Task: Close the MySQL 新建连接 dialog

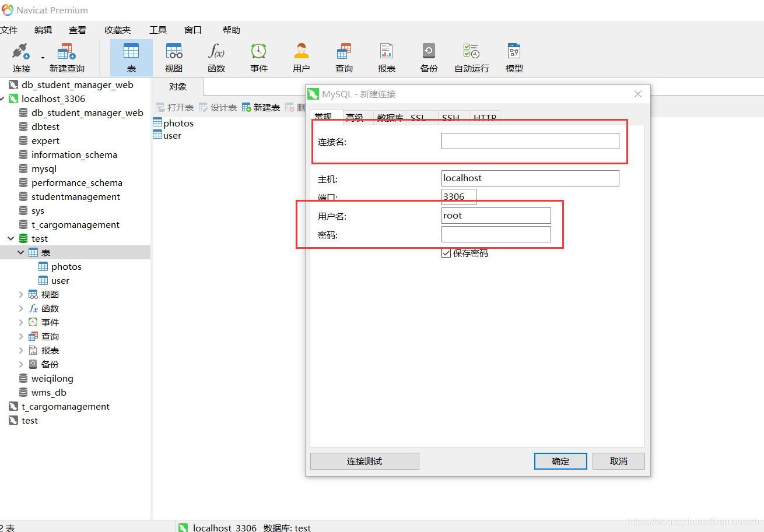Action: tap(638, 94)
